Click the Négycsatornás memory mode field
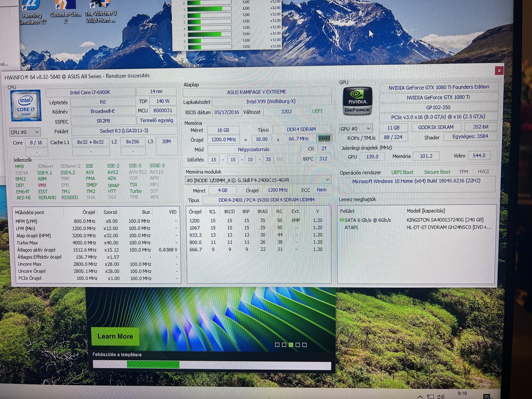Screen dimensions: 532x399 click(254, 149)
